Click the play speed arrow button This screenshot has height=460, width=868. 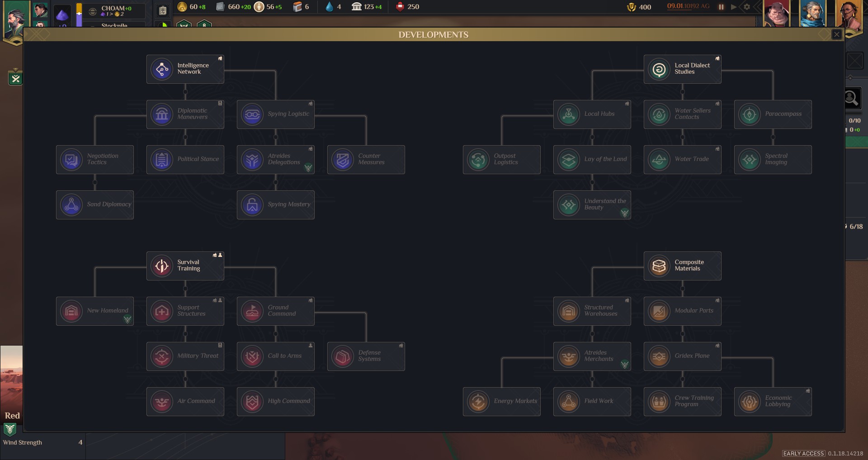tap(733, 7)
